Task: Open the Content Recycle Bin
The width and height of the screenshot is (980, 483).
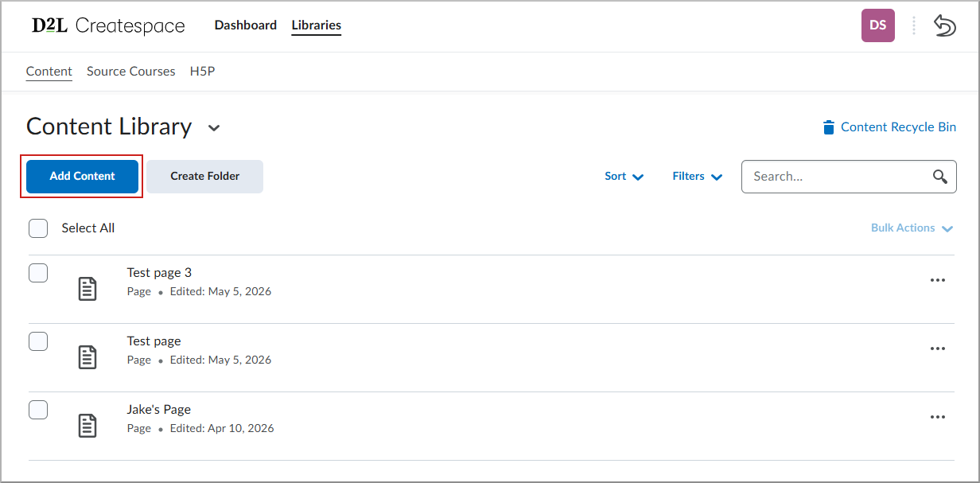Action: tap(889, 127)
